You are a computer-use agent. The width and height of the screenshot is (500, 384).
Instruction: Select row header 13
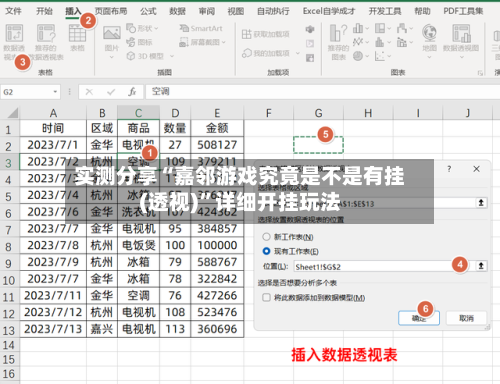pos(9,330)
